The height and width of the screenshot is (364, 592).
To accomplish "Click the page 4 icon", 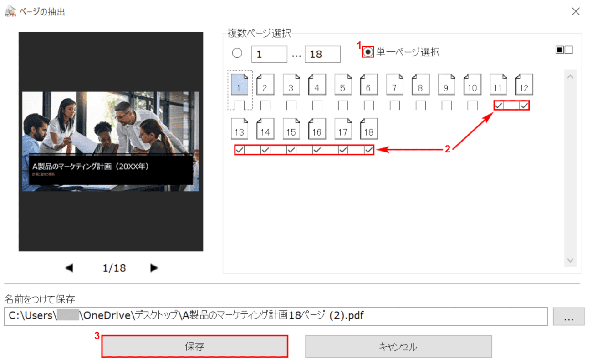I will click(317, 85).
